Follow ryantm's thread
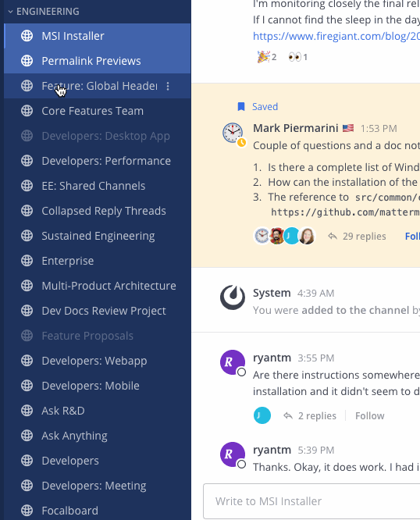Screen dimensions: 420x520 369,416
